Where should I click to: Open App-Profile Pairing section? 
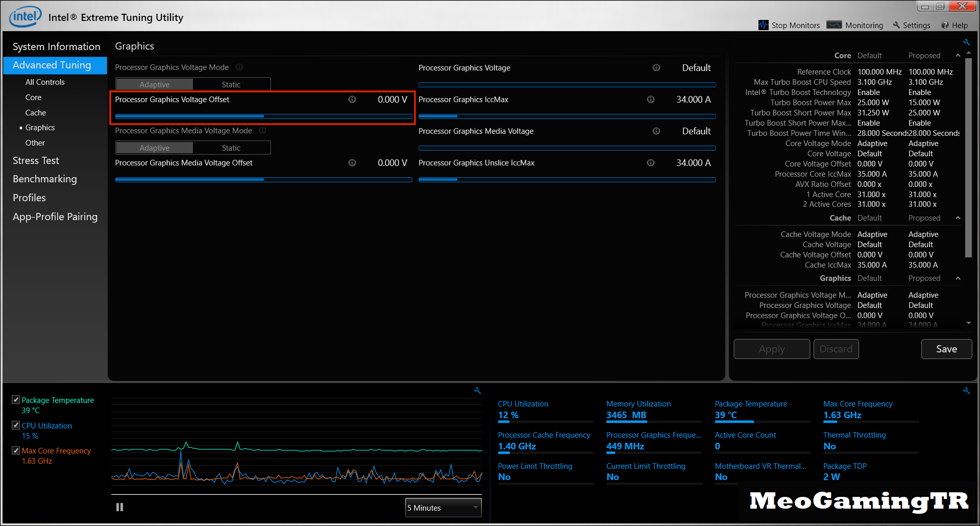pyautogui.click(x=55, y=217)
